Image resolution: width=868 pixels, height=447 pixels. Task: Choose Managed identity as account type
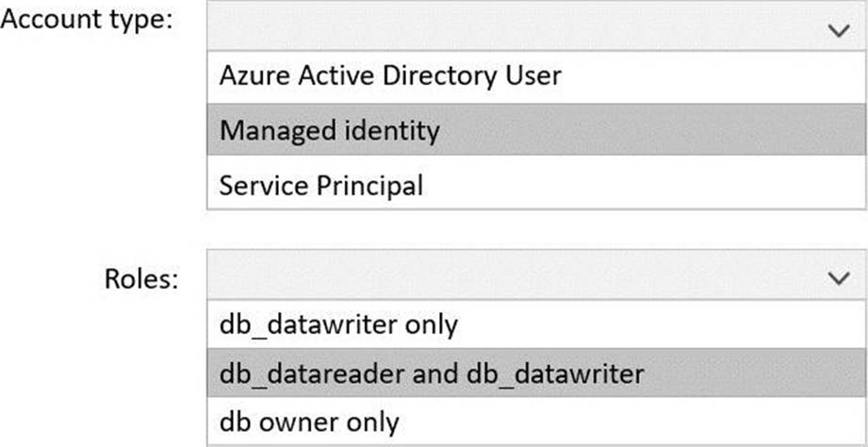330,129
